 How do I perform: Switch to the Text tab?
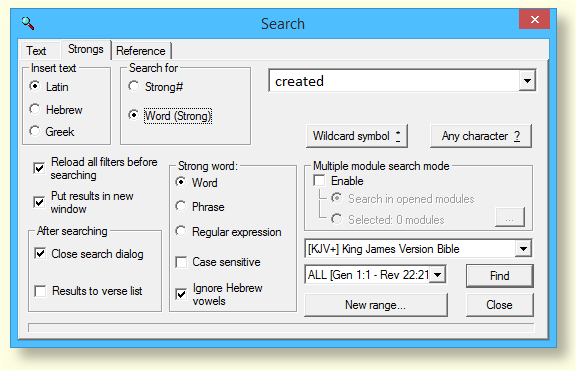point(36,51)
